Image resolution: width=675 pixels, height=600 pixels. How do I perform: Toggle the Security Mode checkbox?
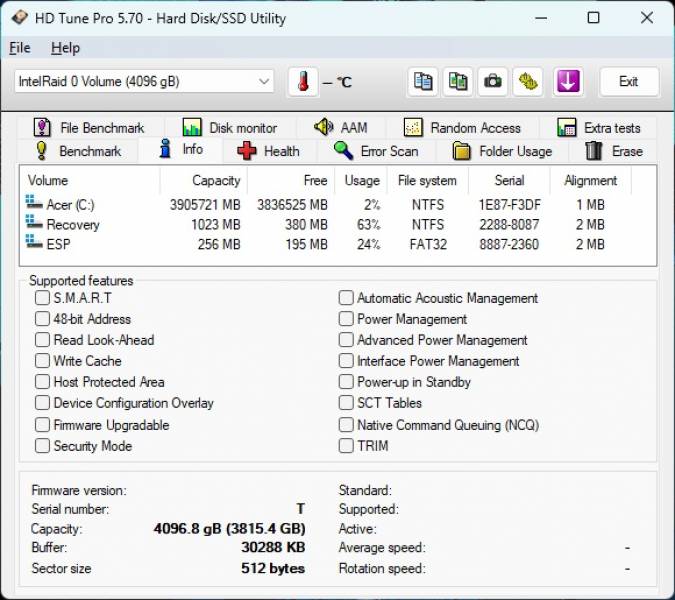pyautogui.click(x=42, y=445)
